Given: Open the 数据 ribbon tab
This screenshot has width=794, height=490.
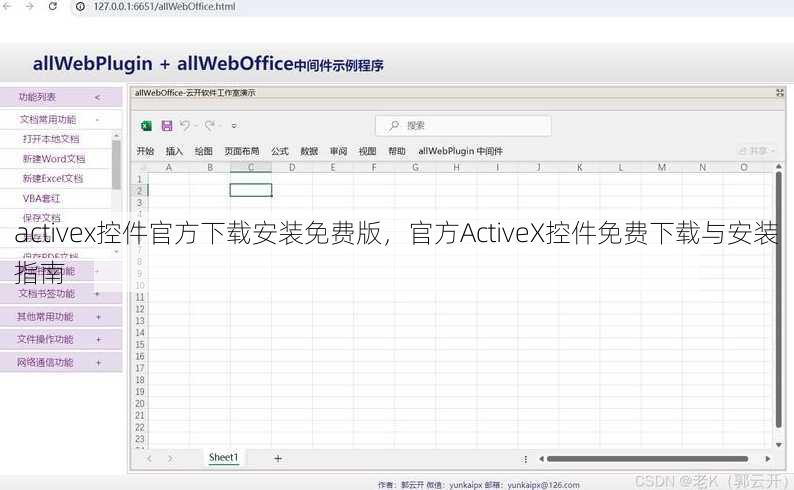Looking at the screenshot, I should pyautogui.click(x=309, y=151).
